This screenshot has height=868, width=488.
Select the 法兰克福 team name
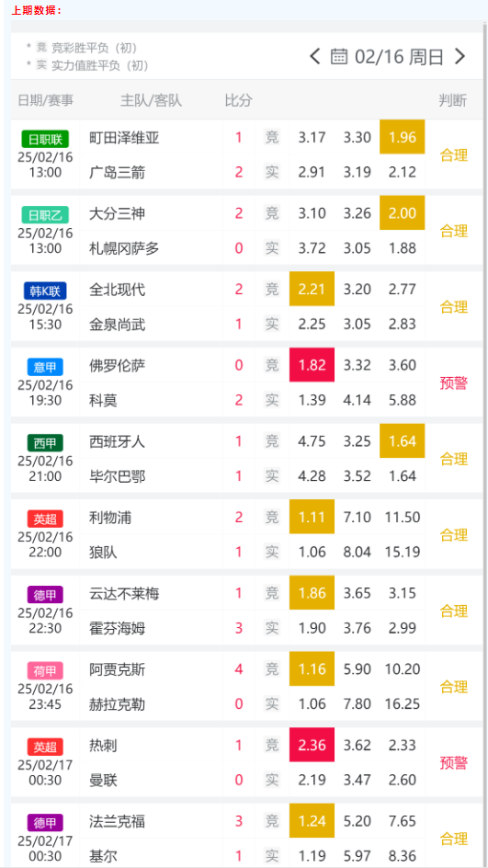[x=118, y=821]
